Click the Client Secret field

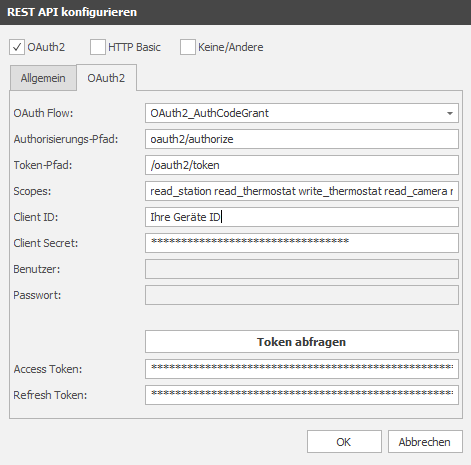tap(302, 243)
